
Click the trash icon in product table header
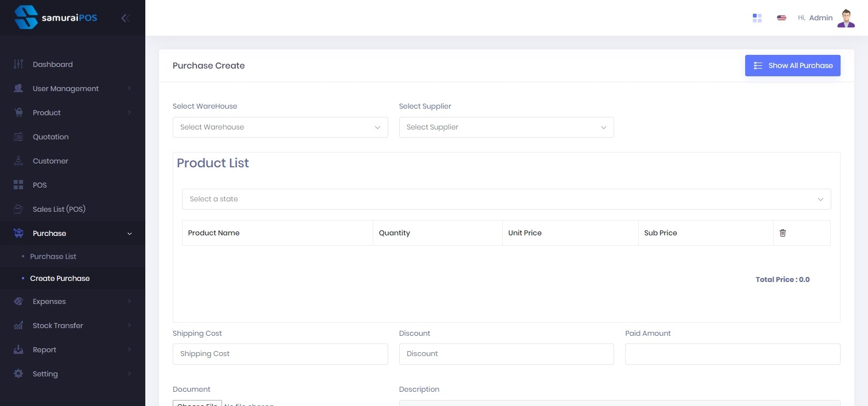point(782,233)
